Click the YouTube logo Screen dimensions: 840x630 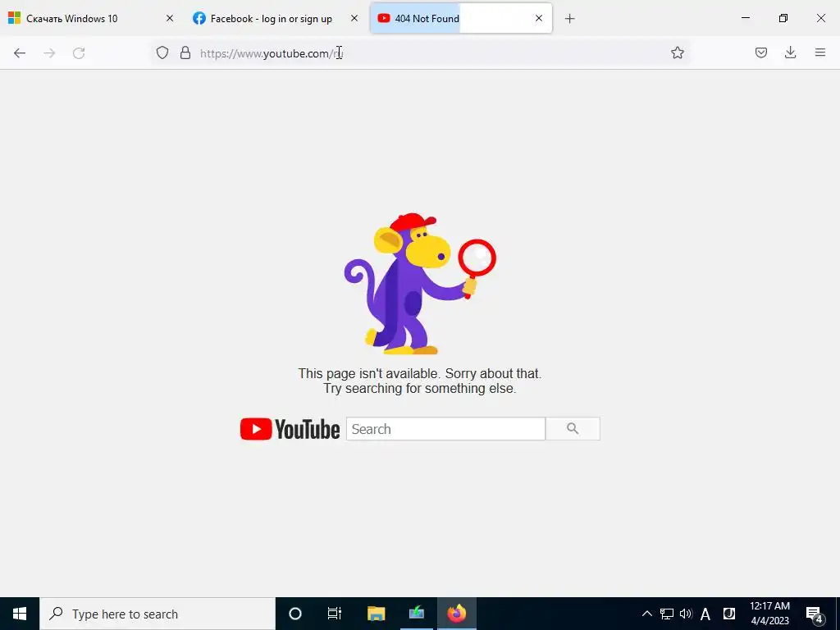pyautogui.click(x=290, y=429)
